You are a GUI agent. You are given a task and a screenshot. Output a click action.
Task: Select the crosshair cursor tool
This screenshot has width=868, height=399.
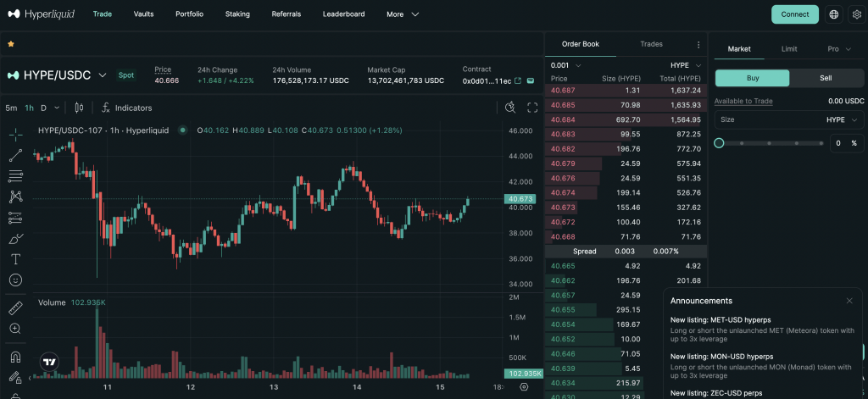(x=15, y=135)
